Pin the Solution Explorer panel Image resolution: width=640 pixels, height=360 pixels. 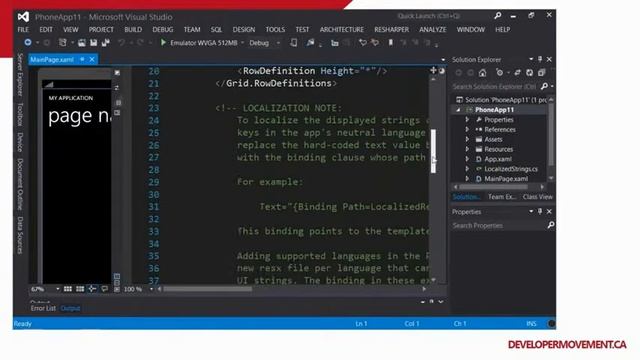point(540,60)
